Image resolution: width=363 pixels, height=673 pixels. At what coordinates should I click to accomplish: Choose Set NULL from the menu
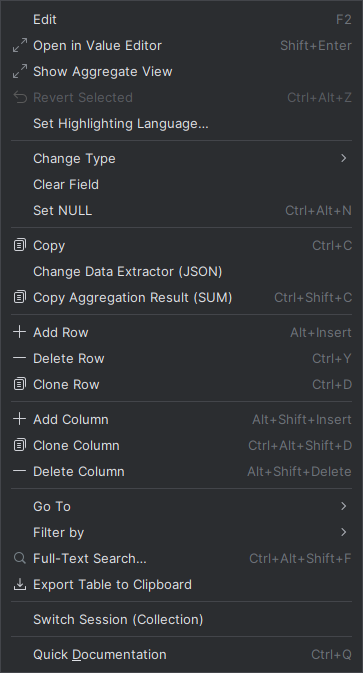(x=182, y=210)
